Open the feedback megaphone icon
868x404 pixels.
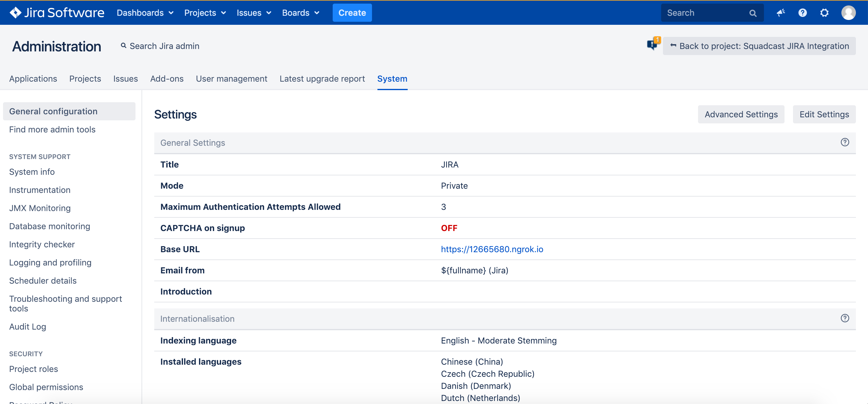[x=781, y=13]
